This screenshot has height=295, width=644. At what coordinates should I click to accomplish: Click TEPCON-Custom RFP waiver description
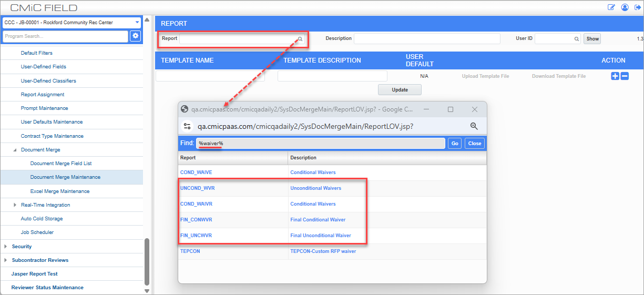[x=323, y=251]
